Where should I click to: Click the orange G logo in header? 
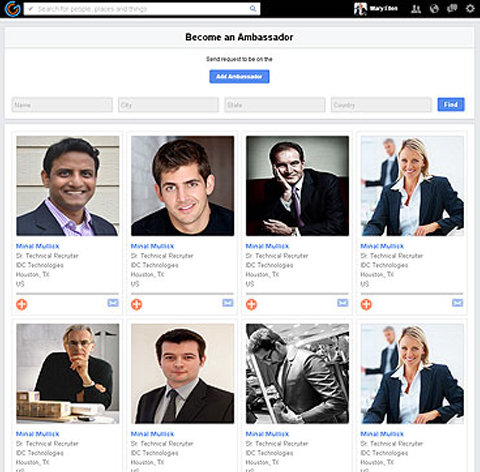tap(12, 9)
